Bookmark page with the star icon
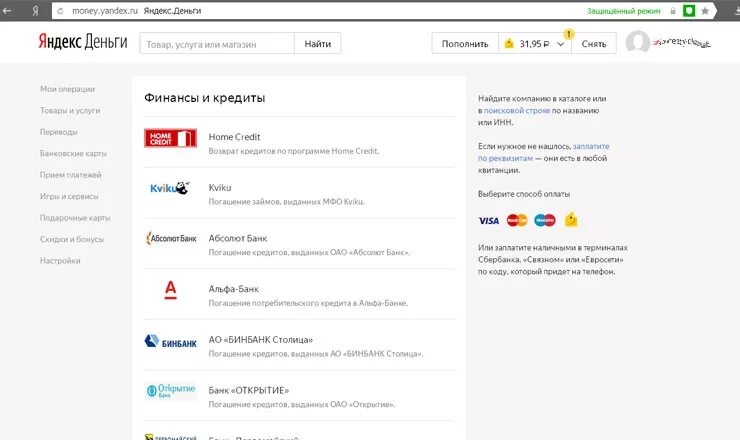This screenshot has width=740, height=440. (705, 11)
